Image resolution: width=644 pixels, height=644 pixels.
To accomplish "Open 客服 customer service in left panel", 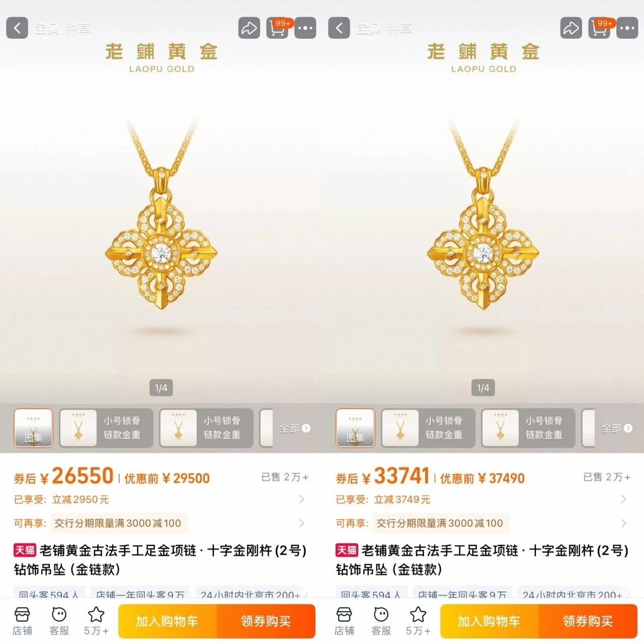I will (x=59, y=621).
